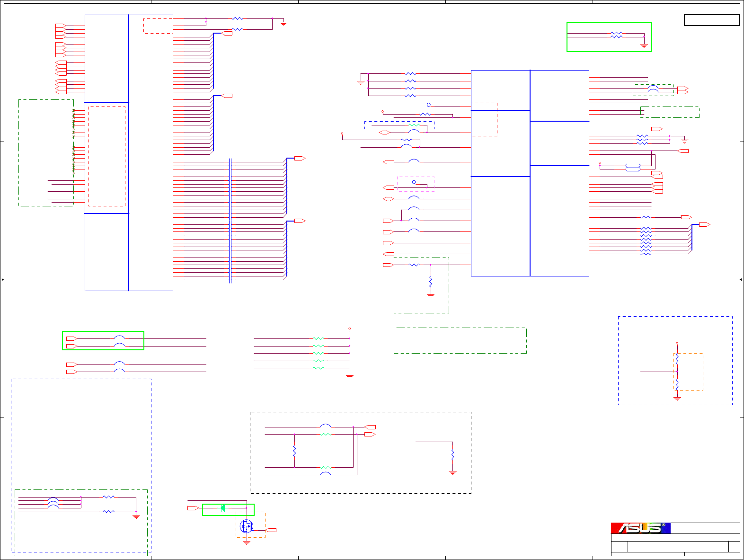Click the ground symbol in the green dashed box
744x560 pixels.
coord(430,295)
